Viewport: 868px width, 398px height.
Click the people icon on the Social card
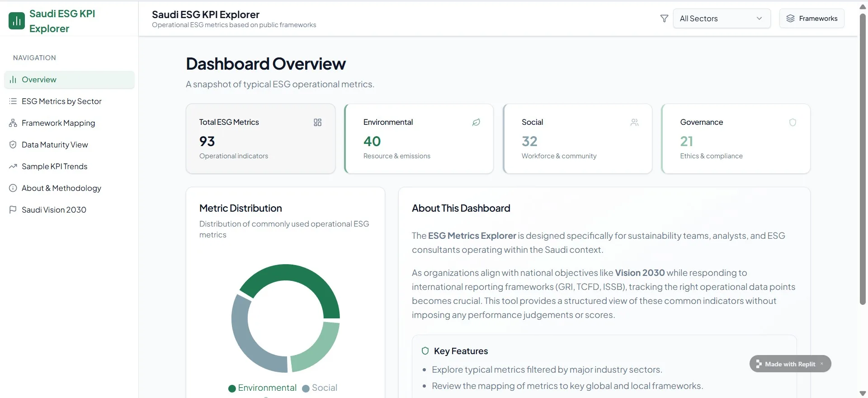[635, 123]
